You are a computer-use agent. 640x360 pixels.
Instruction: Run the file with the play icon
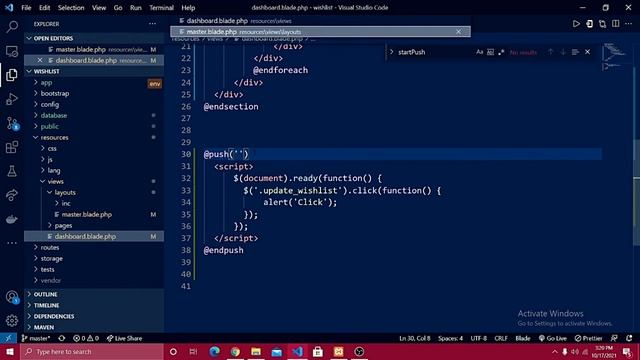(576, 24)
